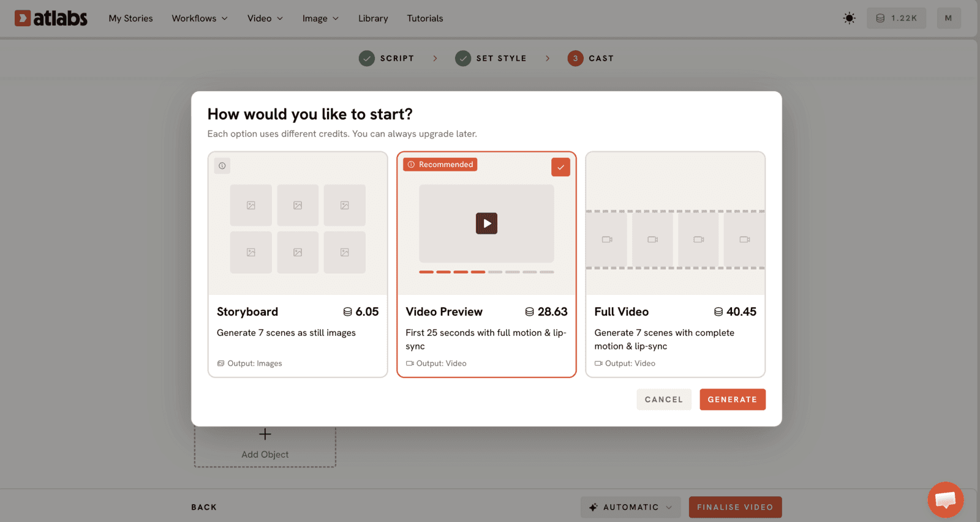This screenshot has width=980, height=522.
Task: Open the Automatic dropdown
Action: (x=630, y=507)
